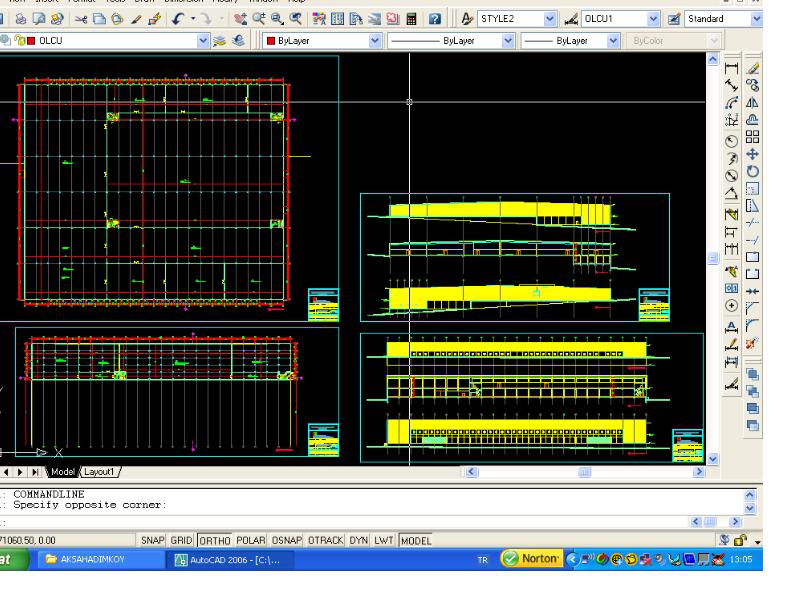
Task: Switch to the Layout1 tab
Action: (99, 472)
